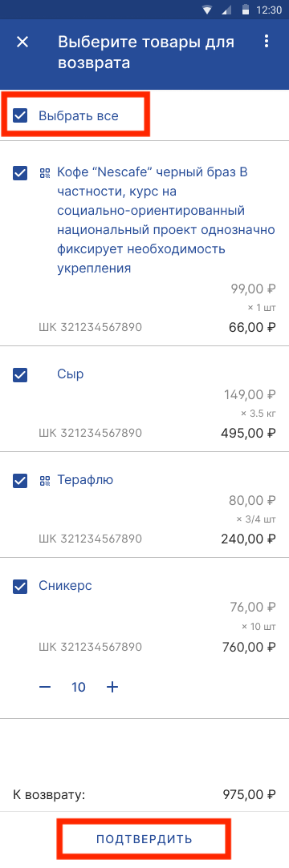289x868 pixels.
Task: Uncheck the Nescafe coffee item checkbox
Action: pos(20,173)
